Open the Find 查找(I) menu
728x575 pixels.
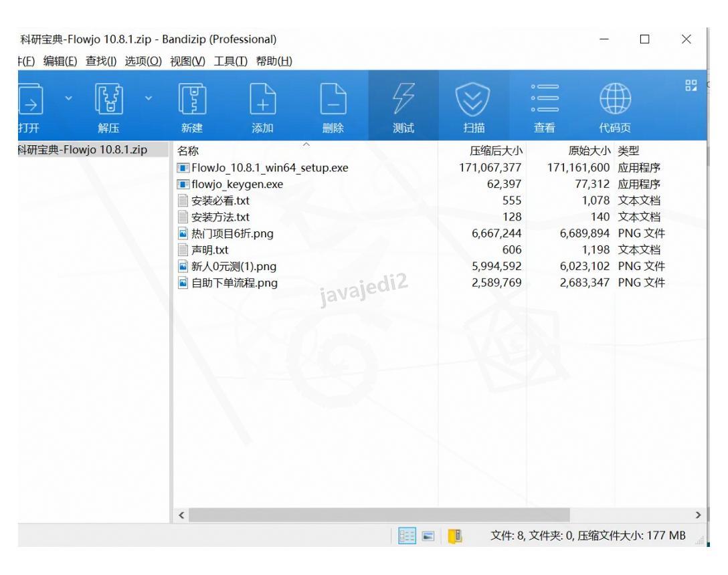click(x=101, y=62)
